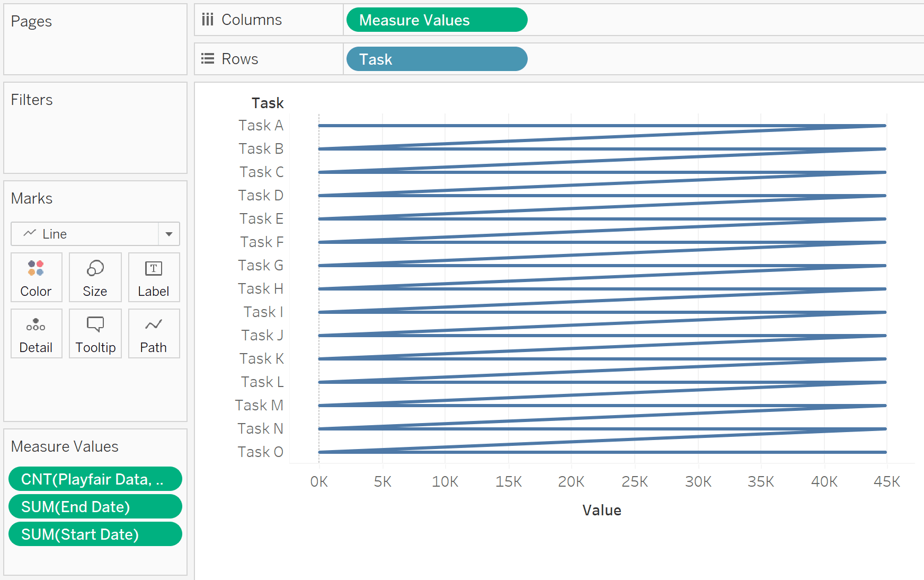
Task: Click the CNT(Playfair Data) measure pill
Action: [95, 479]
